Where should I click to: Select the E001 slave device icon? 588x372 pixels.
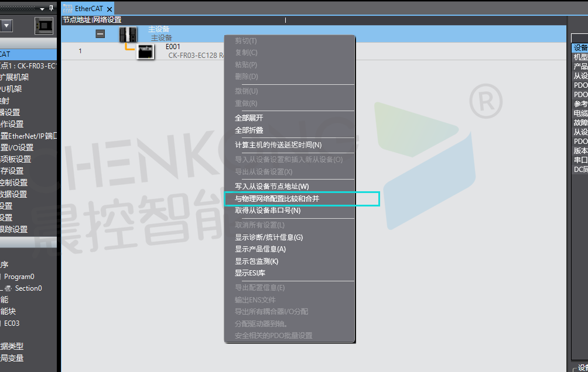pos(145,51)
